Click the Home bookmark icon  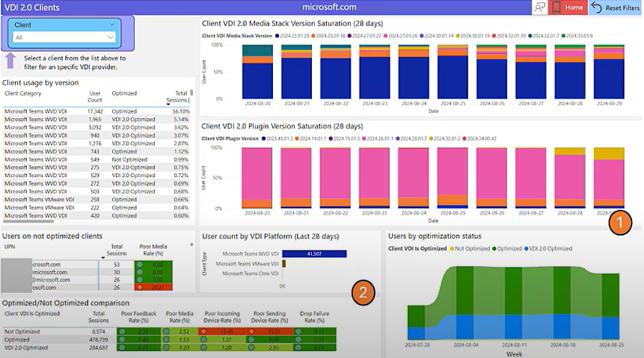557,7
